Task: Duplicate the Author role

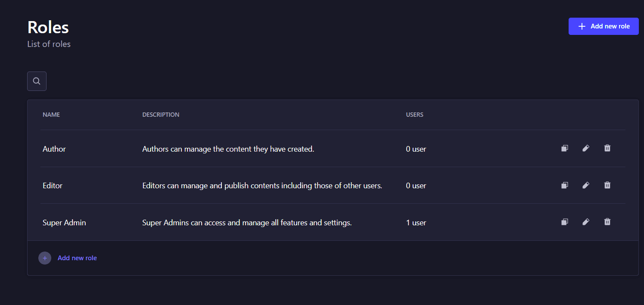Action: click(564, 148)
